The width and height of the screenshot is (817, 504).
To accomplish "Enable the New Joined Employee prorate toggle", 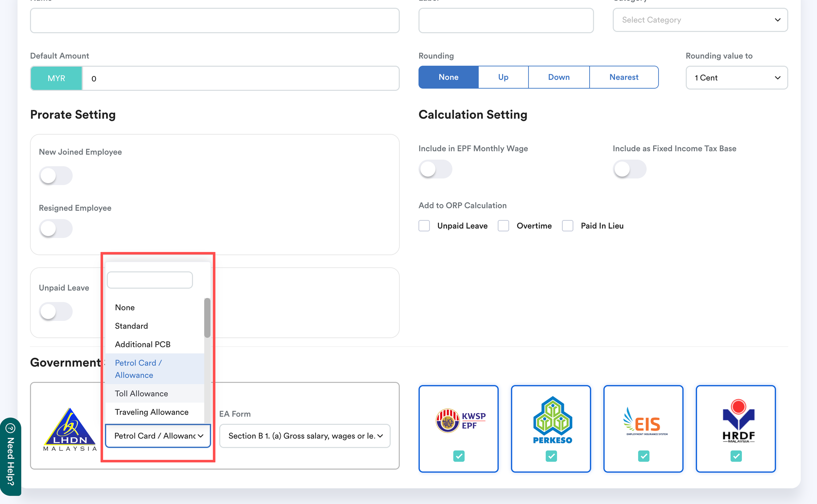I will tap(56, 176).
